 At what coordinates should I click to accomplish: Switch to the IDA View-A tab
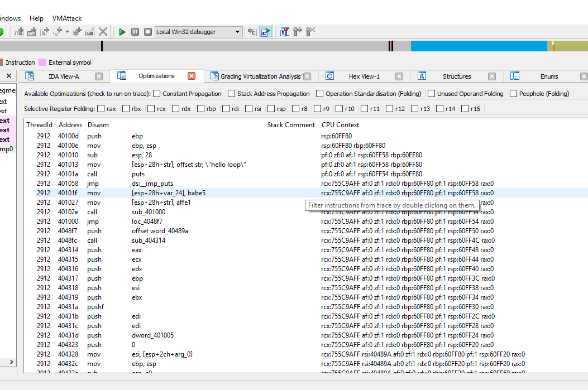64,76
